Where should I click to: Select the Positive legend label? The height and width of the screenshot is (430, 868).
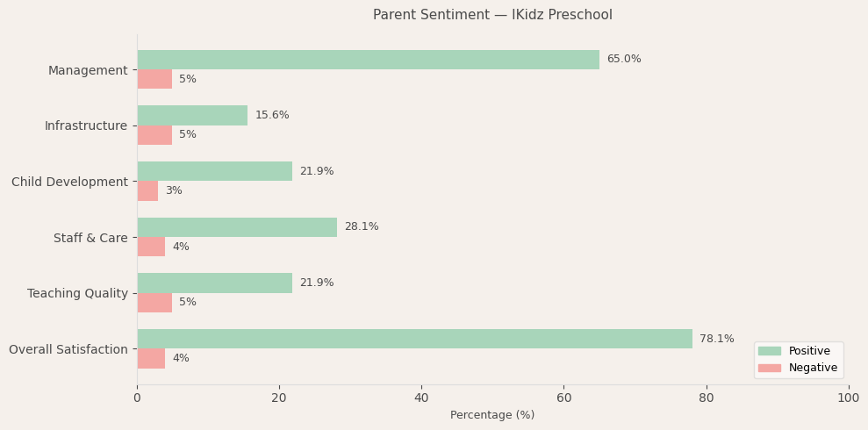coord(809,351)
